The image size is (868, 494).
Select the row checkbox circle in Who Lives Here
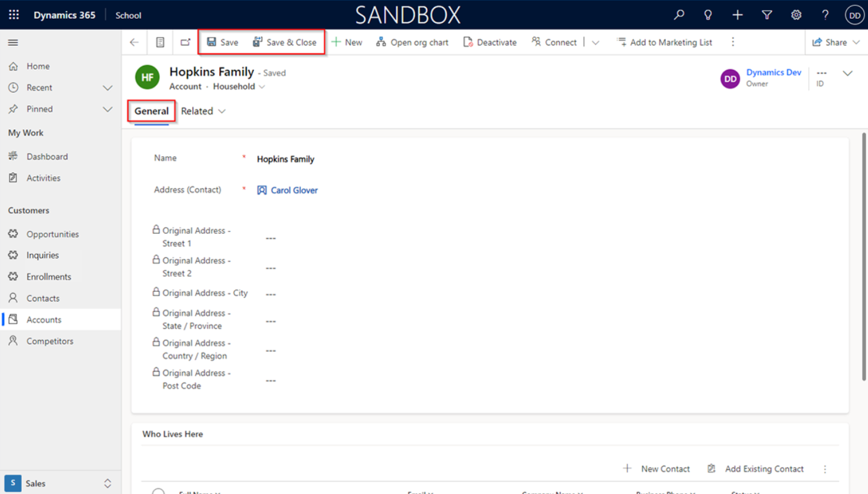158,491
